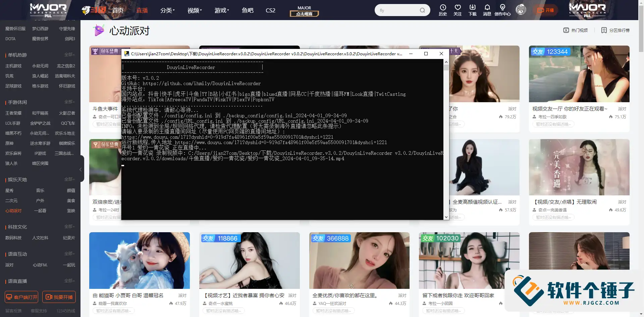This screenshot has width=644, height=317.
Task: Go to the 首页 tab
Action: (118, 10)
